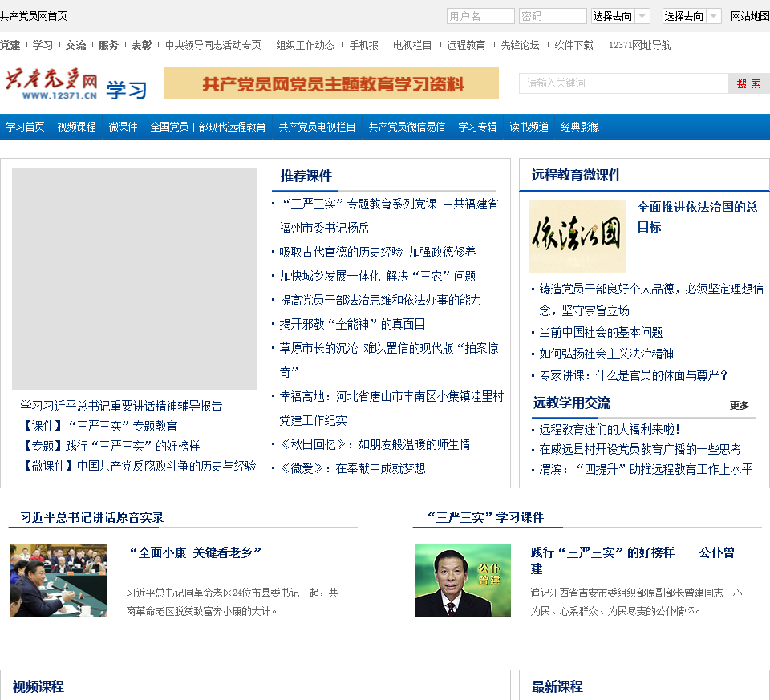Focus the 用户名 username field
The height and width of the screenshot is (700, 770).
(x=480, y=16)
